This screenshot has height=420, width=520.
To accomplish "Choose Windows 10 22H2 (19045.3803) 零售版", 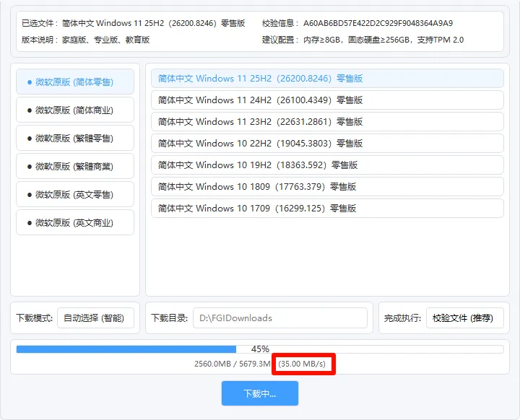I will tap(327, 143).
